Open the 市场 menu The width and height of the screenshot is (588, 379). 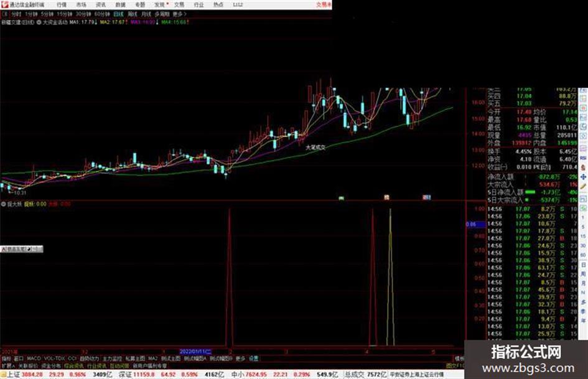click(x=81, y=5)
